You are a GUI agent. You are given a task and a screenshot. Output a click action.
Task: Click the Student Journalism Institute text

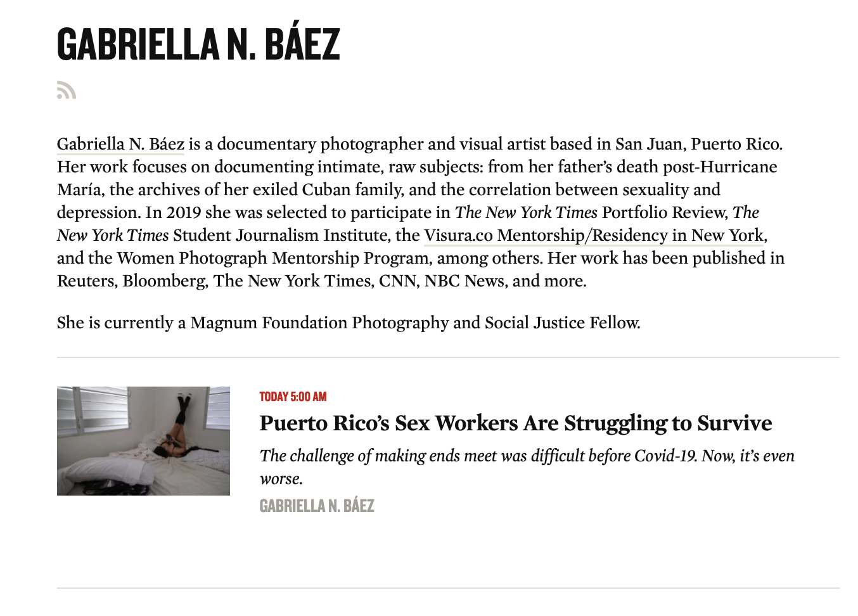[281, 236]
